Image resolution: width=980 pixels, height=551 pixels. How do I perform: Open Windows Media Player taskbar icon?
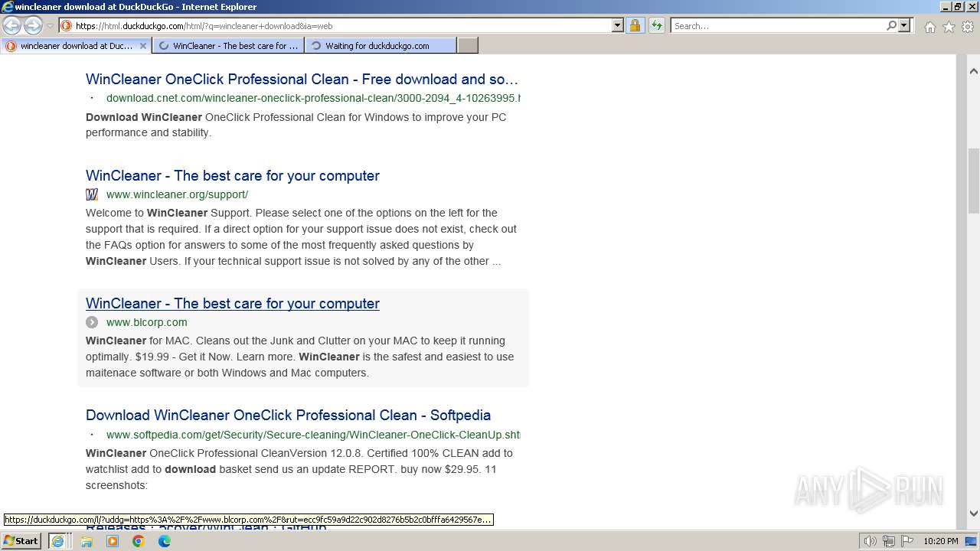coord(113,541)
